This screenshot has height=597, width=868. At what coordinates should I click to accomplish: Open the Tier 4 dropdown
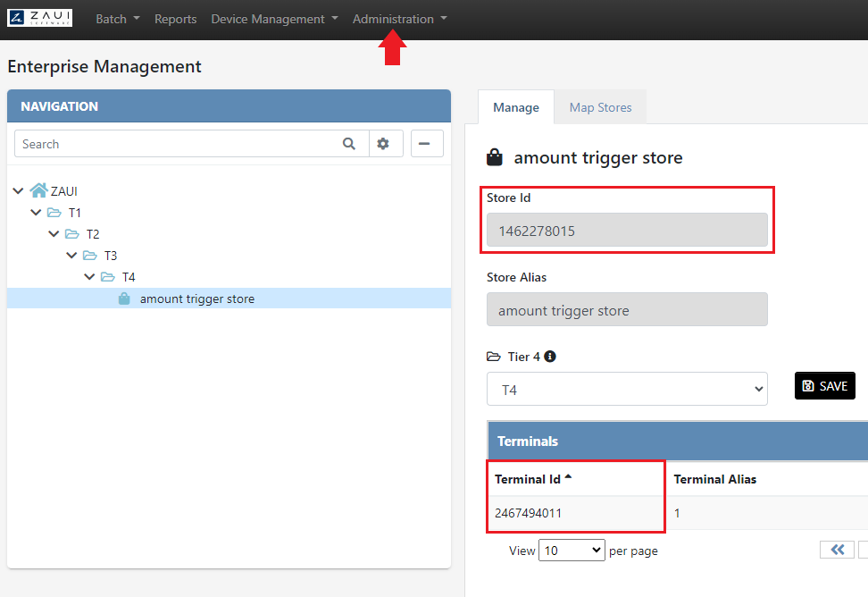(x=626, y=390)
